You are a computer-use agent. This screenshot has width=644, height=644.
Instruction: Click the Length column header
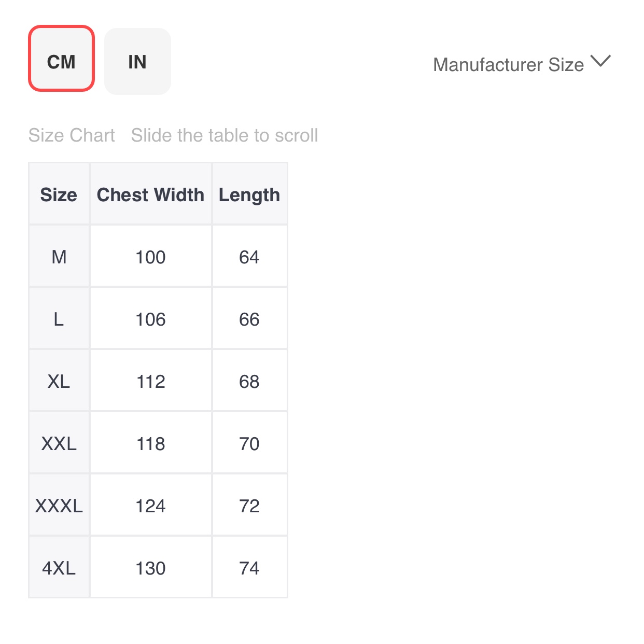pyautogui.click(x=249, y=194)
